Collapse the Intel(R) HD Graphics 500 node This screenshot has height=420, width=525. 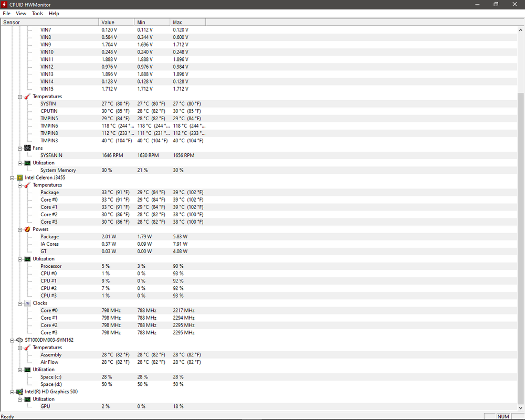click(12, 392)
